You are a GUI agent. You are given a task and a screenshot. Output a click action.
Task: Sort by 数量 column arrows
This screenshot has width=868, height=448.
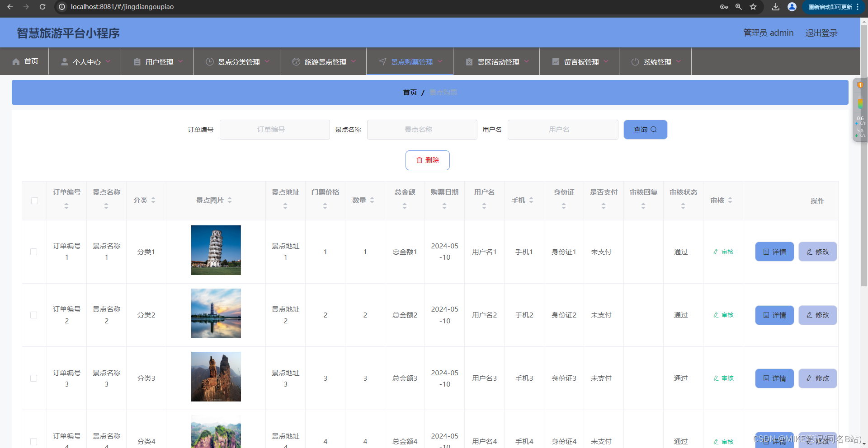click(x=372, y=200)
